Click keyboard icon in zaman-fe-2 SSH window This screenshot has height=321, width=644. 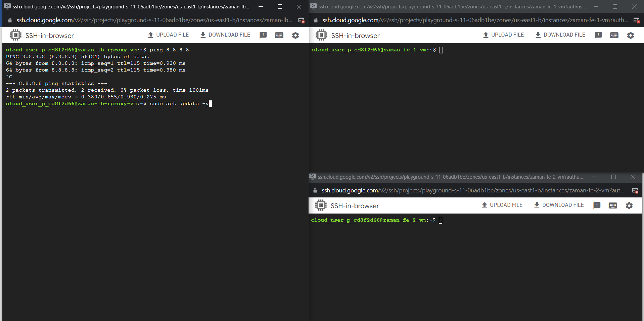click(613, 205)
